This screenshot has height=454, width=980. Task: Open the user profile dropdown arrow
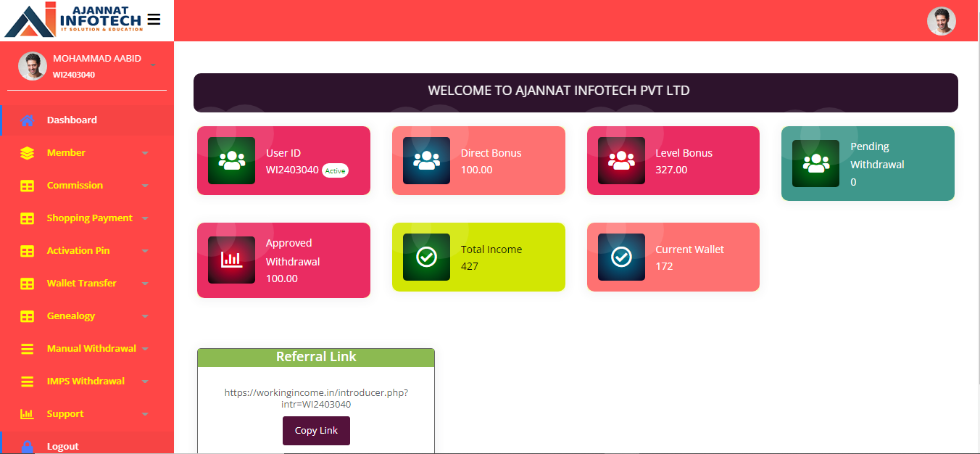154,66
